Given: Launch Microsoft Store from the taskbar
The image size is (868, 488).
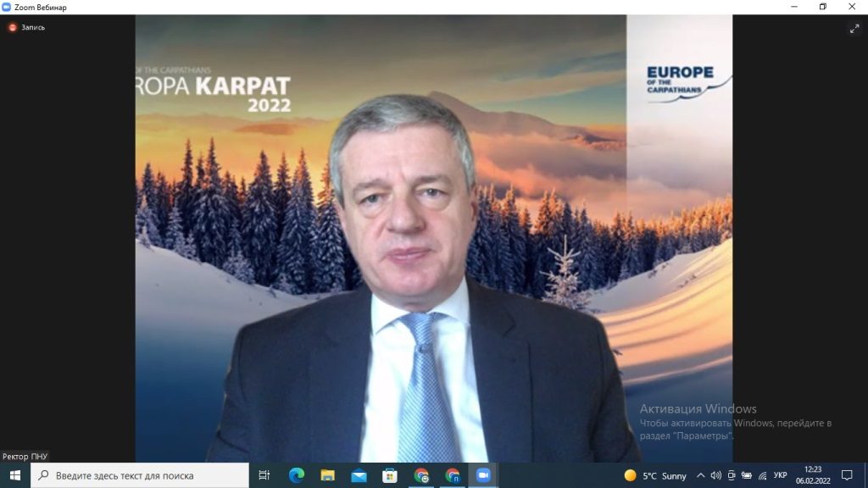Looking at the screenshot, I should (392, 475).
